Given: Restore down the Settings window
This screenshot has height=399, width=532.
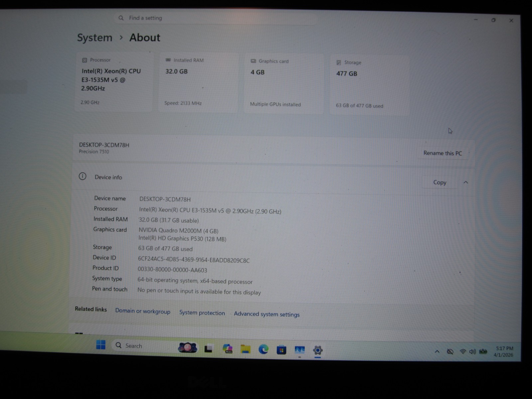Looking at the screenshot, I should click(x=493, y=20).
